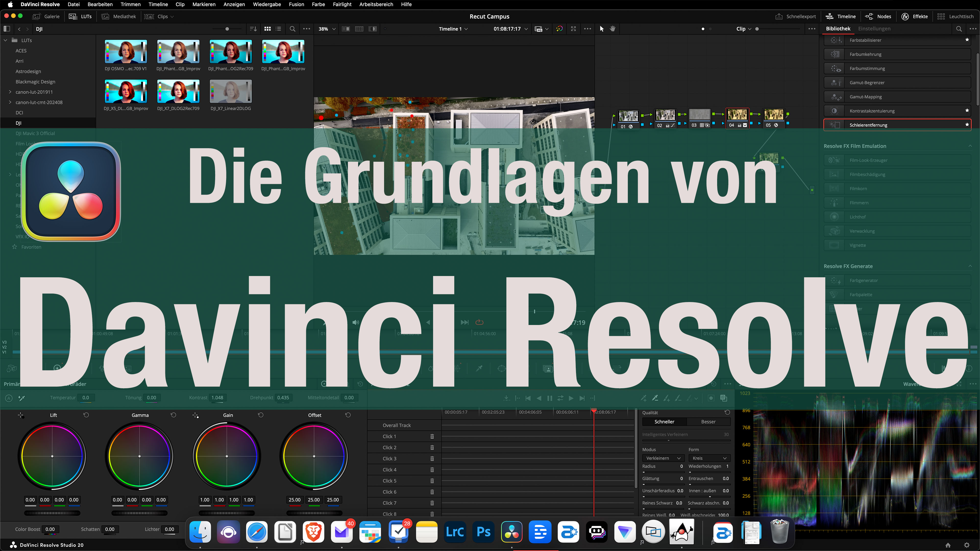Select the Farbstabilisierer effect
Image resolution: width=980 pixels, height=551 pixels.
click(x=897, y=40)
